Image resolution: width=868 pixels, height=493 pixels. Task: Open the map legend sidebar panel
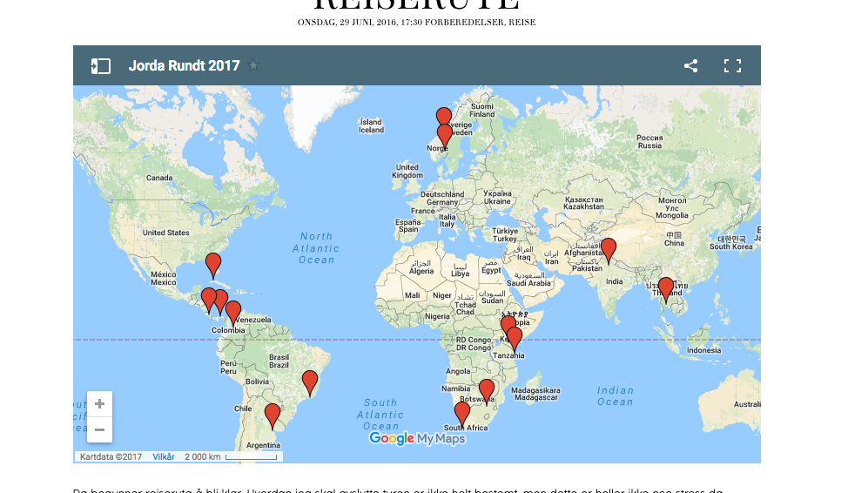[101, 66]
